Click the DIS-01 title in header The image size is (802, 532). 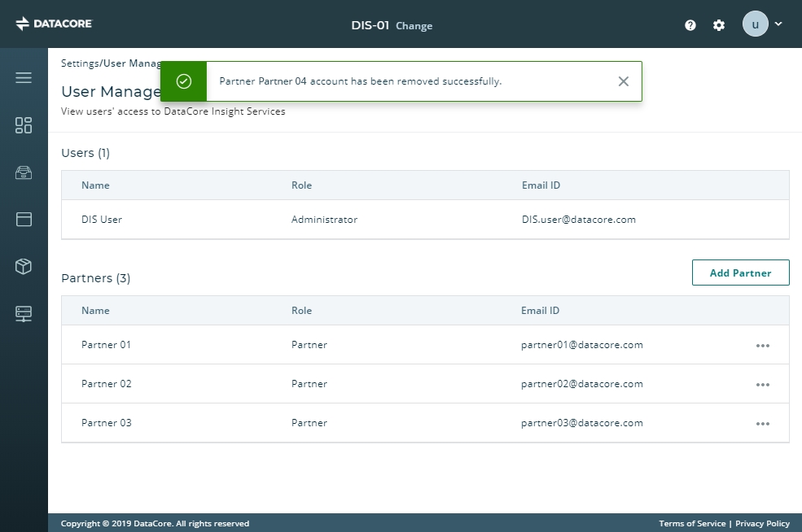point(370,25)
